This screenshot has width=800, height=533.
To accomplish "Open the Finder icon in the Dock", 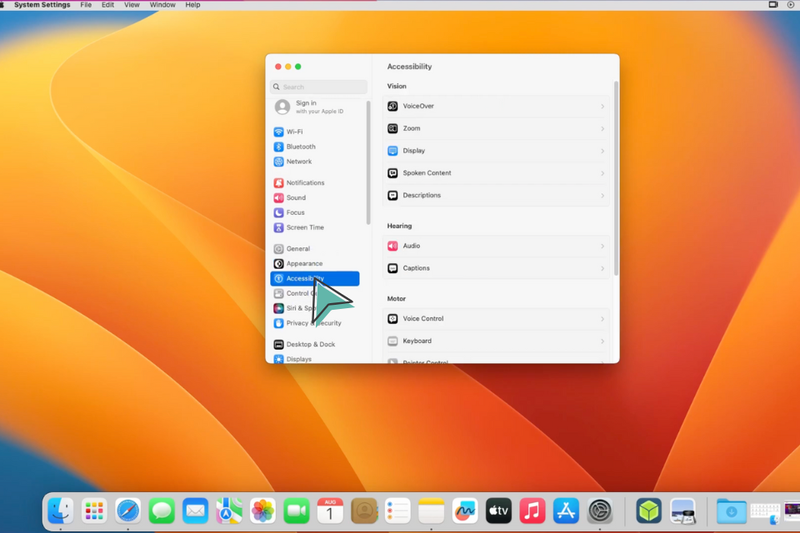I will click(x=60, y=511).
